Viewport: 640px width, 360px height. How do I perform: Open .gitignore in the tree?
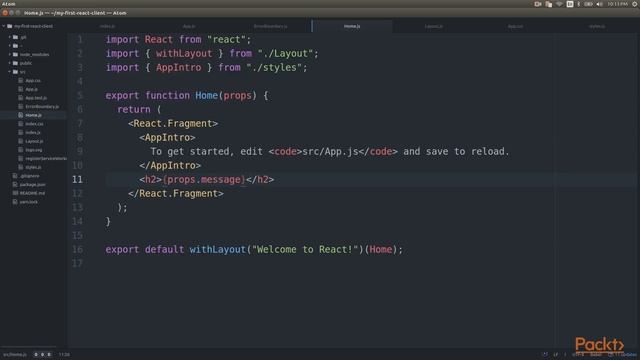[x=30, y=176]
